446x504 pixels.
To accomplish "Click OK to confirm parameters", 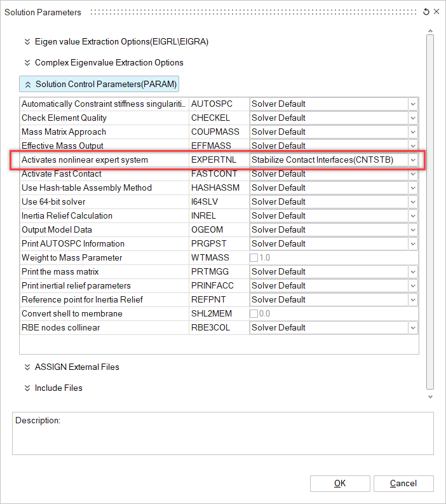I will pos(340,484).
